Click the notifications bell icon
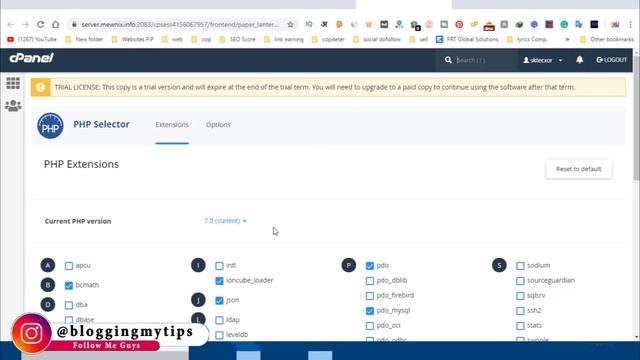This screenshot has width=640, height=360. pyautogui.click(x=579, y=60)
